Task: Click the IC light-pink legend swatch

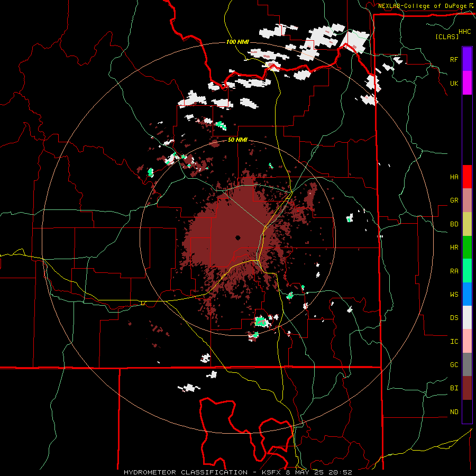Action: [x=467, y=341]
